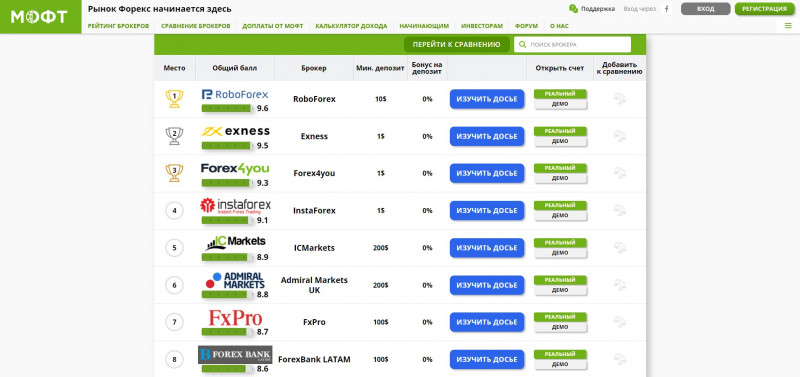Click the МОФТ logo

(x=40, y=17)
